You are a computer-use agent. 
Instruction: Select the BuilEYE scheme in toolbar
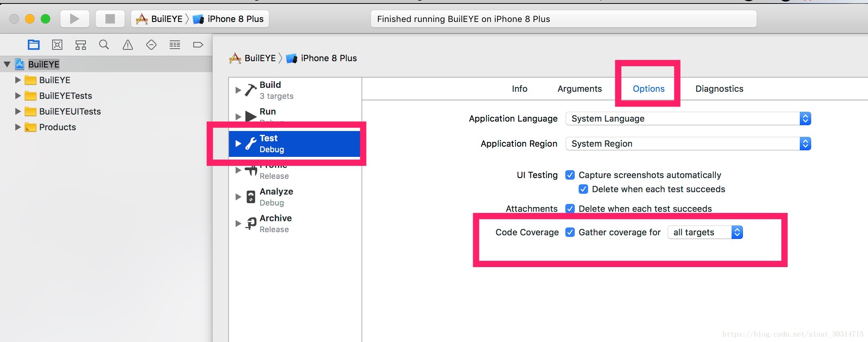click(159, 19)
